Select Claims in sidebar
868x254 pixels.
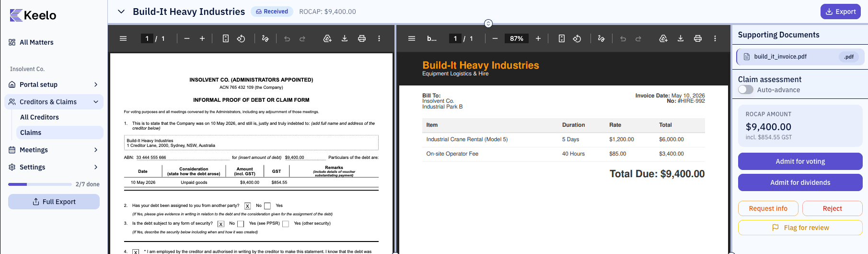pos(59,133)
